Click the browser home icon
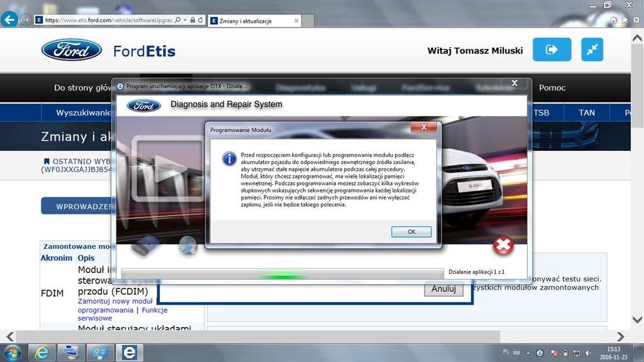 point(613,20)
